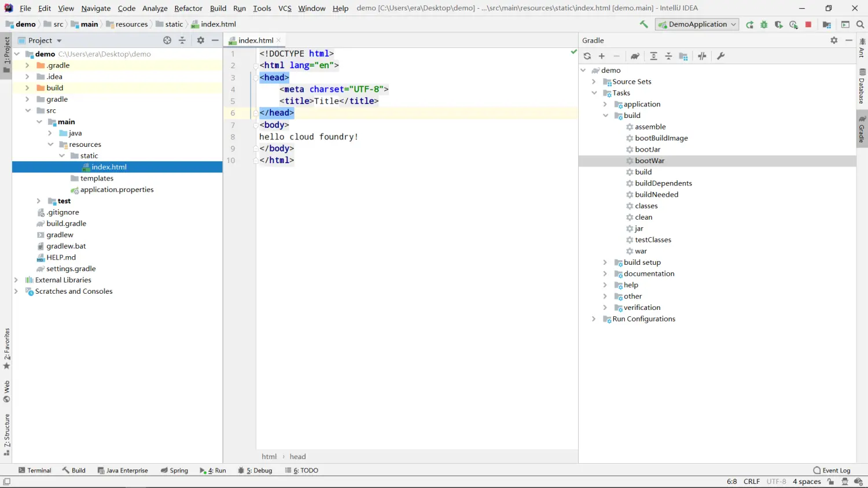The image size is (868, 488).
Task: Click the Search Everywhere magnifier icon
Action: pyautogui.click(x=860, y=24)
